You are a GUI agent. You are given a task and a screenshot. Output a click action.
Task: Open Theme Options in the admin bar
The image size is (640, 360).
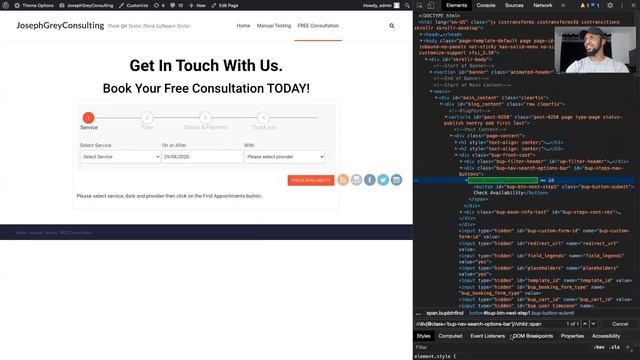[34, 5]
